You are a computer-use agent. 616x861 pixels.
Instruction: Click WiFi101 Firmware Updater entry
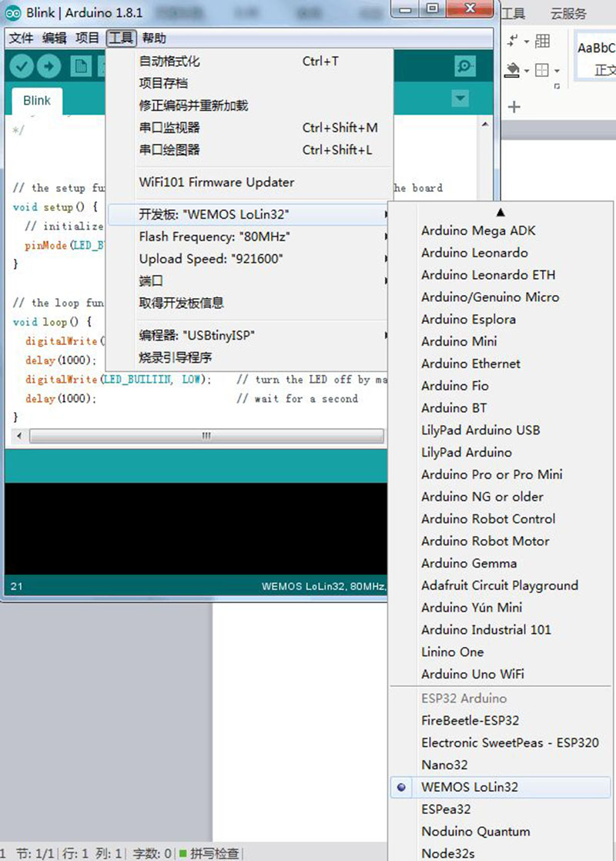coord(217,183)
